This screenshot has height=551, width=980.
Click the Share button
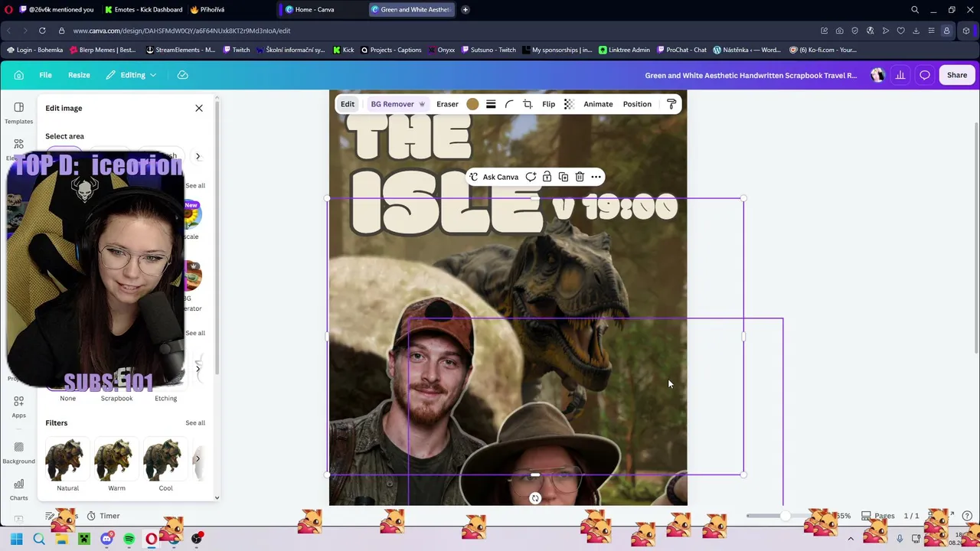tap(957, 75)
